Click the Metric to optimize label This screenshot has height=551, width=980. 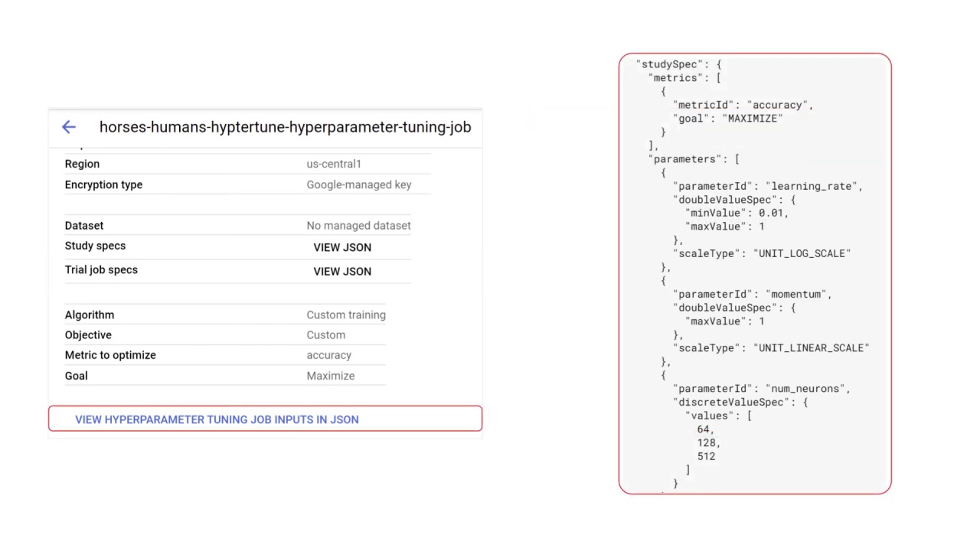110,355
